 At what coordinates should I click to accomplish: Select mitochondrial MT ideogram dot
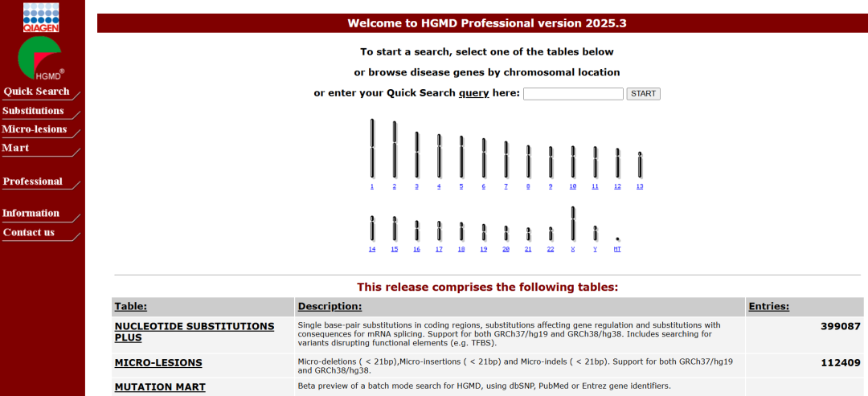tap(617, 239)
